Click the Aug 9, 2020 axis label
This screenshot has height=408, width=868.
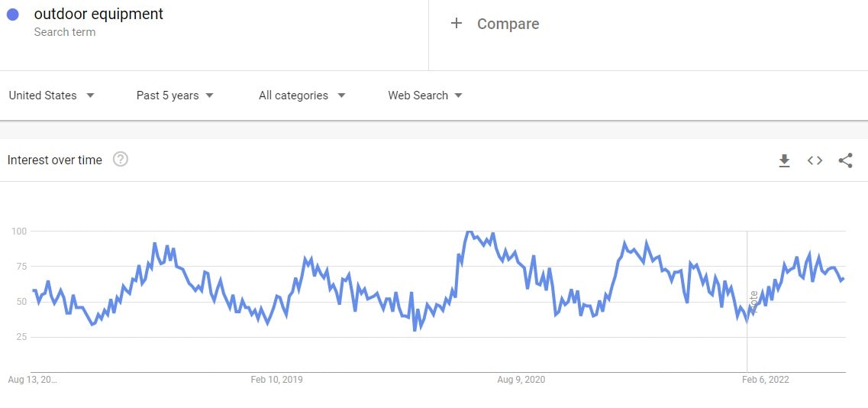click(x=521, y=380)
